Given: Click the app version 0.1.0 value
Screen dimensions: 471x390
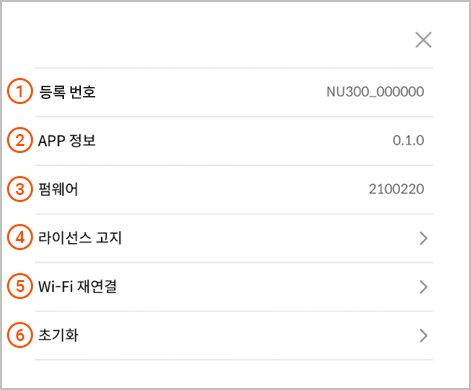Looking at the screenshot, I should click(x=408, y=140).
